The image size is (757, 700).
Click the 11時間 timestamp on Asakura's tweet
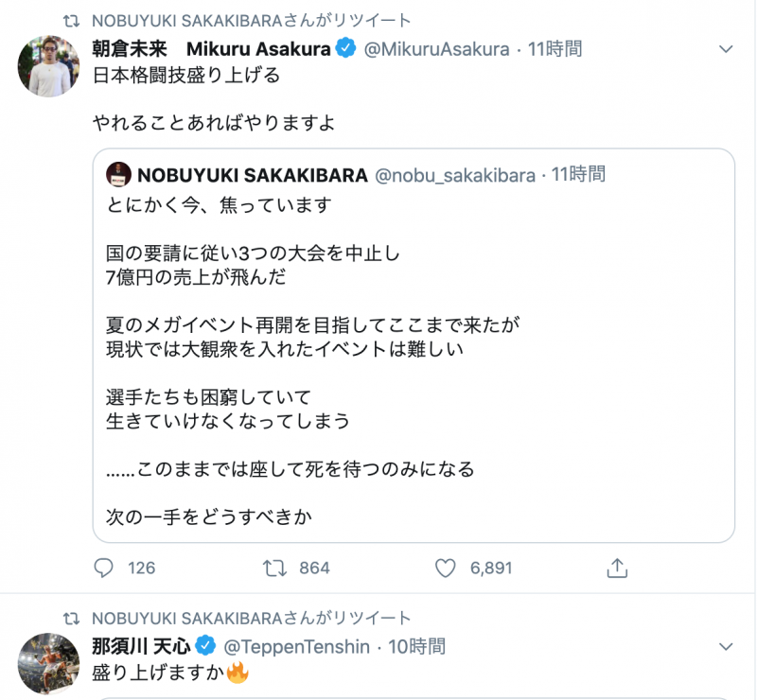[555, 49]
